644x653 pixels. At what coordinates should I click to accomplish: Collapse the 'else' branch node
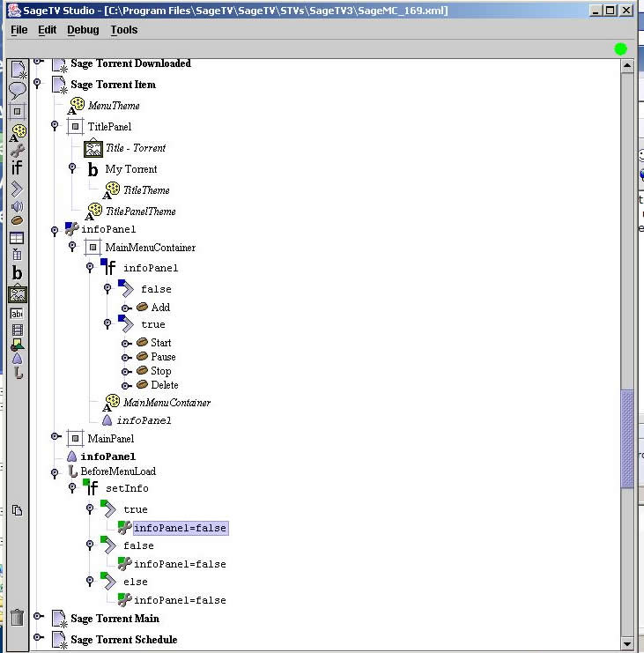pyautogui.click(x=90, y=581)
